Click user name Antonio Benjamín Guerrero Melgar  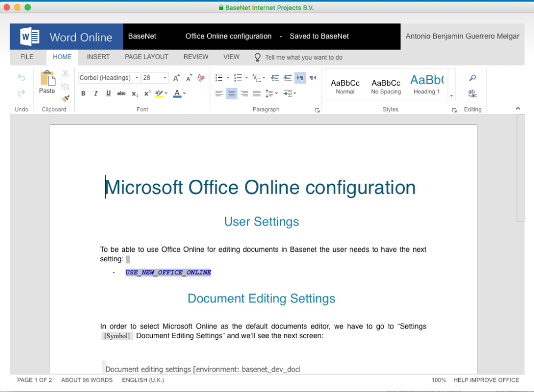pyautogui.click(x=462, y=36)
